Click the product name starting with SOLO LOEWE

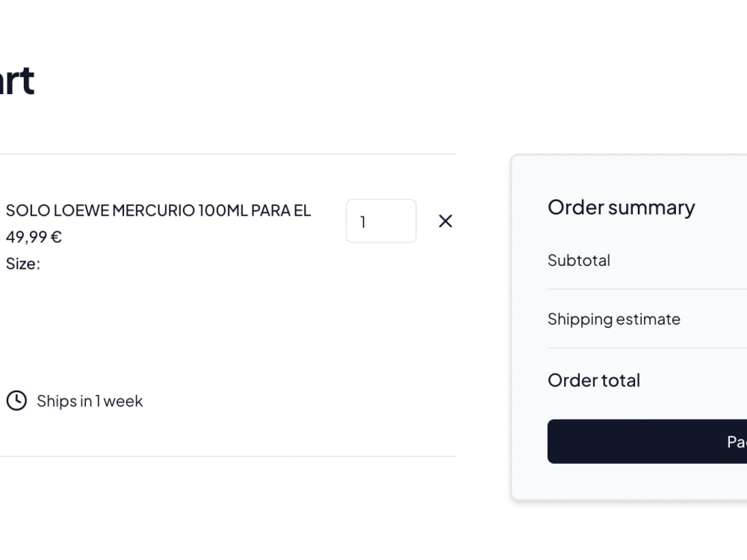pyautogui.click(x=158, y=210)
